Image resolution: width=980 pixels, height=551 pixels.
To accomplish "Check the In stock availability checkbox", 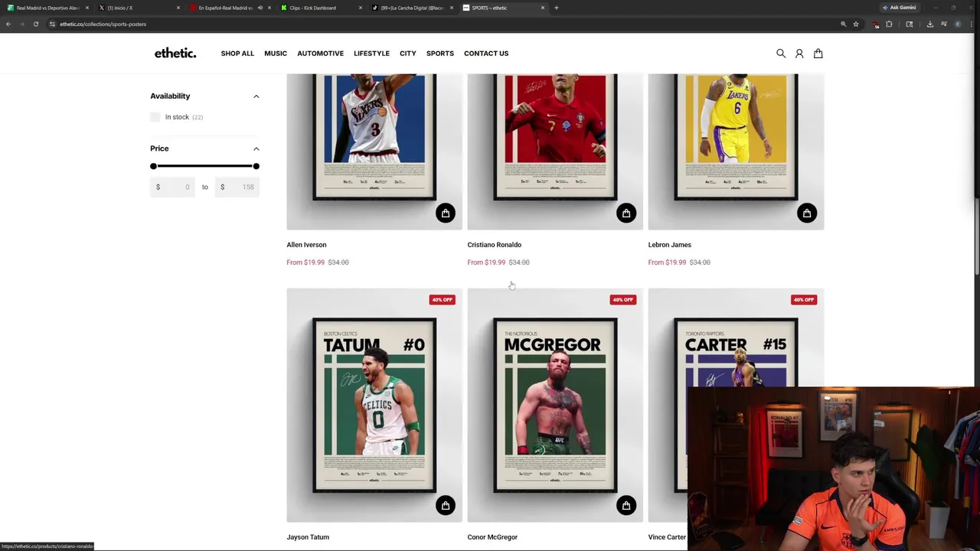I will click(x=155, y=117).
